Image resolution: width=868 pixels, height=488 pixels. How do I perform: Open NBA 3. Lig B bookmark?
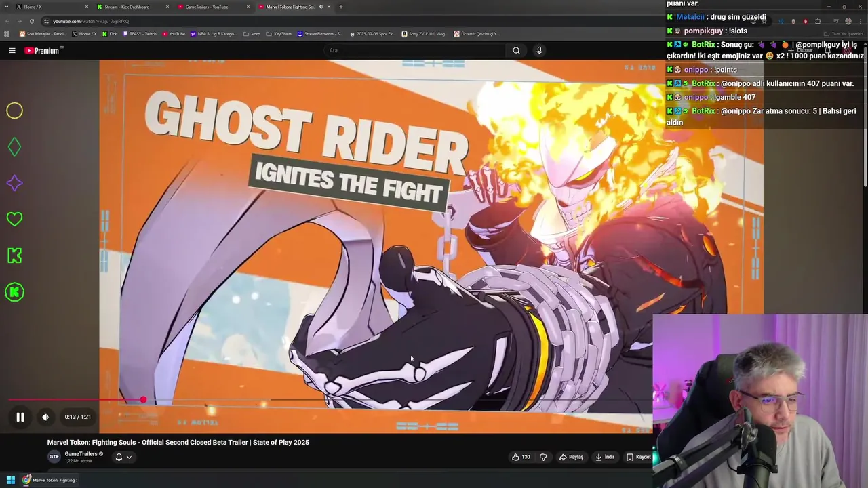(x=214, y=33)
